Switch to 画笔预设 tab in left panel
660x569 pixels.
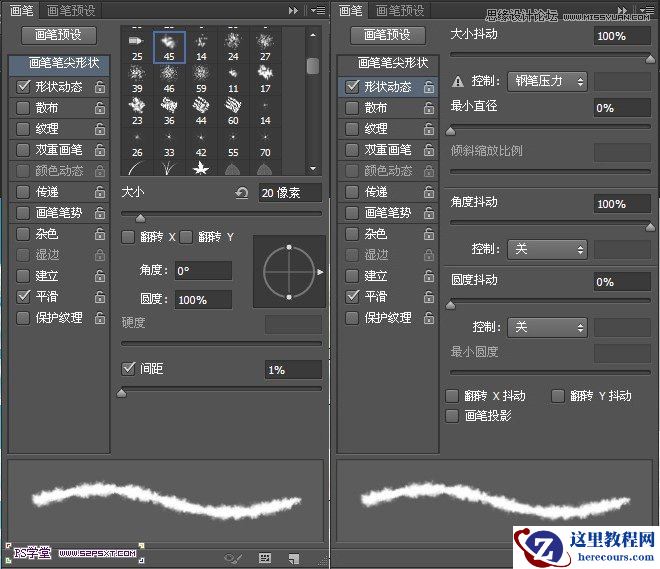point(71,11)
